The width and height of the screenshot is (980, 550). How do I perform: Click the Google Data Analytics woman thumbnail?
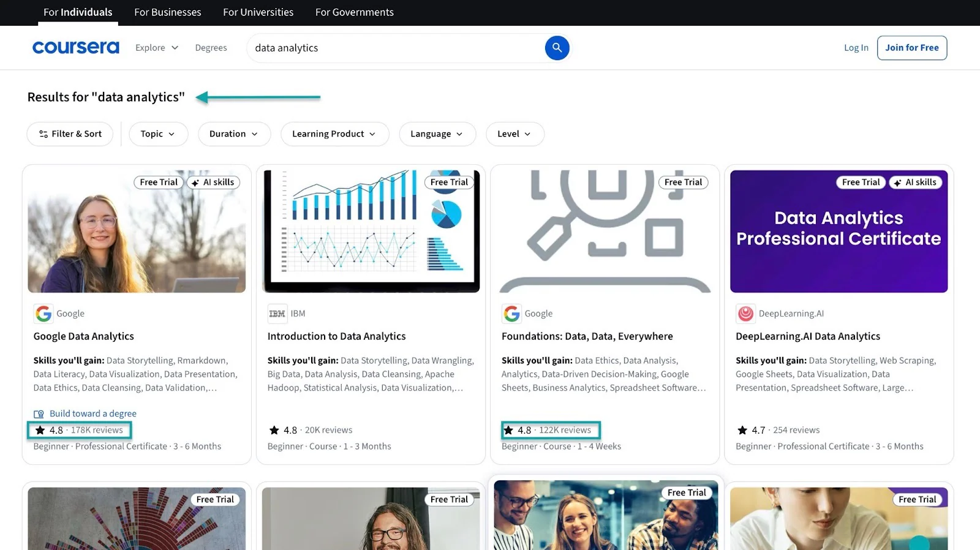(137, 232)
